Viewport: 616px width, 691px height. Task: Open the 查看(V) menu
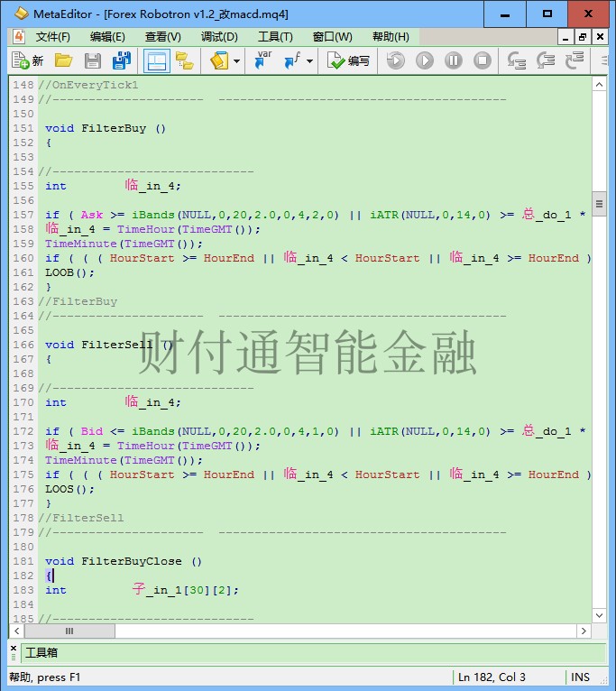[x=163, y=37]
